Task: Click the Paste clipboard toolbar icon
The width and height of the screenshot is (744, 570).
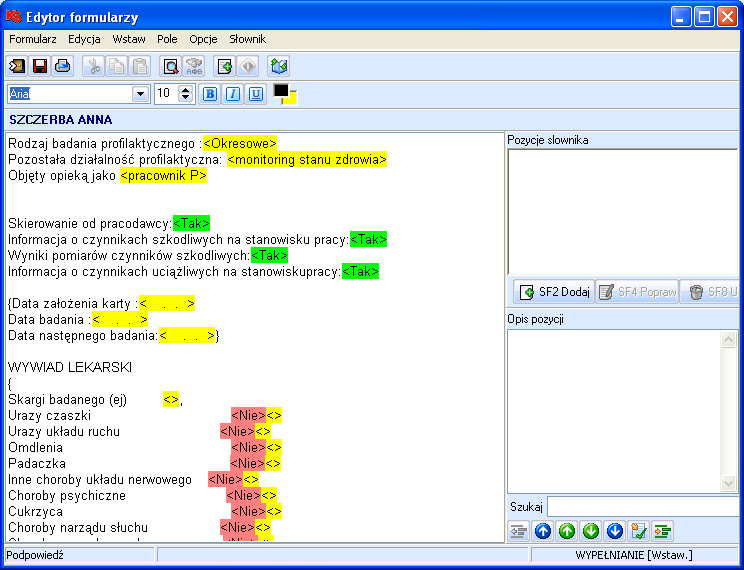Action: coord(139,66)
